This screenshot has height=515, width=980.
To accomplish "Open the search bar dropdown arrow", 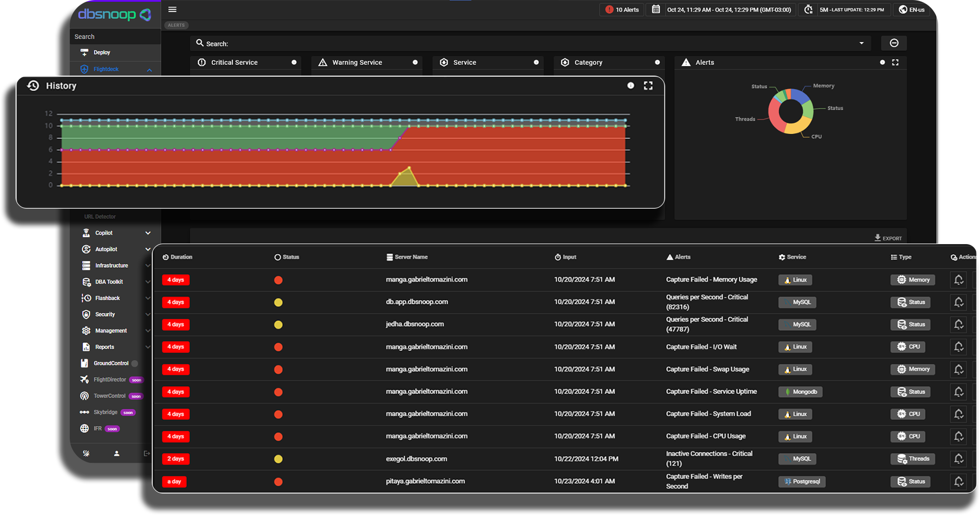I will 861,43.
